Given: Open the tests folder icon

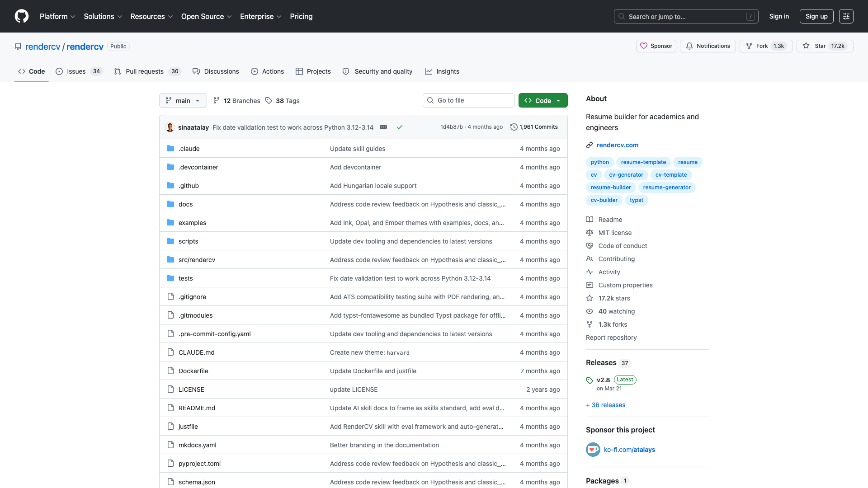Looking at the screenshot, I should [x=170, y=278].
